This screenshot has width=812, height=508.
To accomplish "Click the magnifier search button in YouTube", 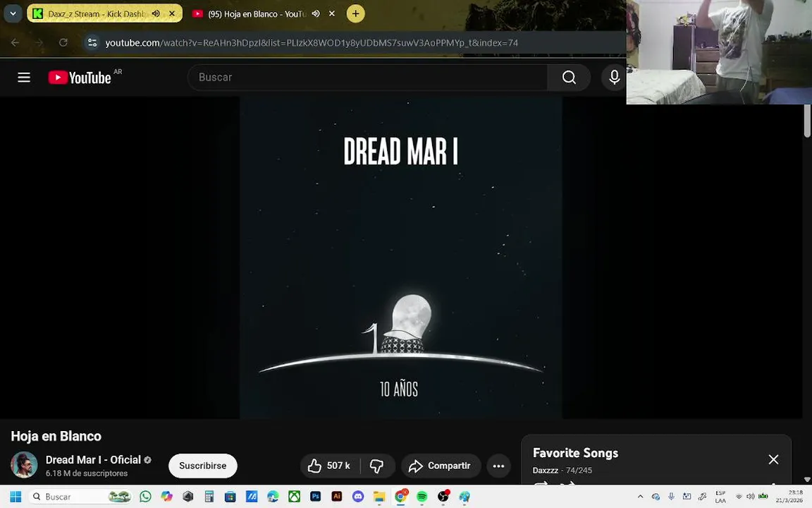I will pos(569,77).
